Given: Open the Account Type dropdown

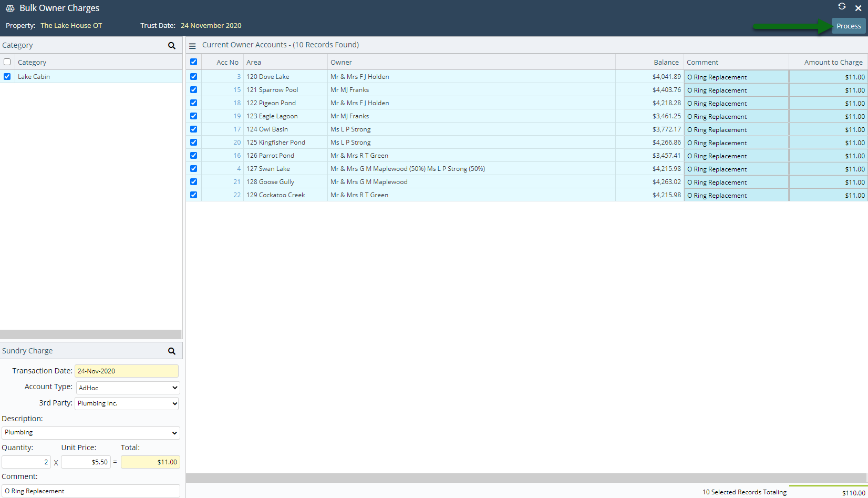Looking at the screenshot, I should pyautogui.click(x=128, y=388).
